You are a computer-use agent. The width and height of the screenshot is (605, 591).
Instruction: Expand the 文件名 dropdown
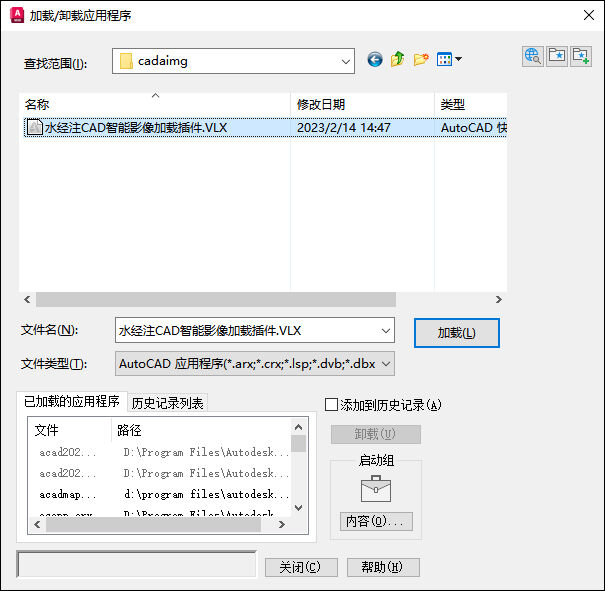[x=385, y=331]
